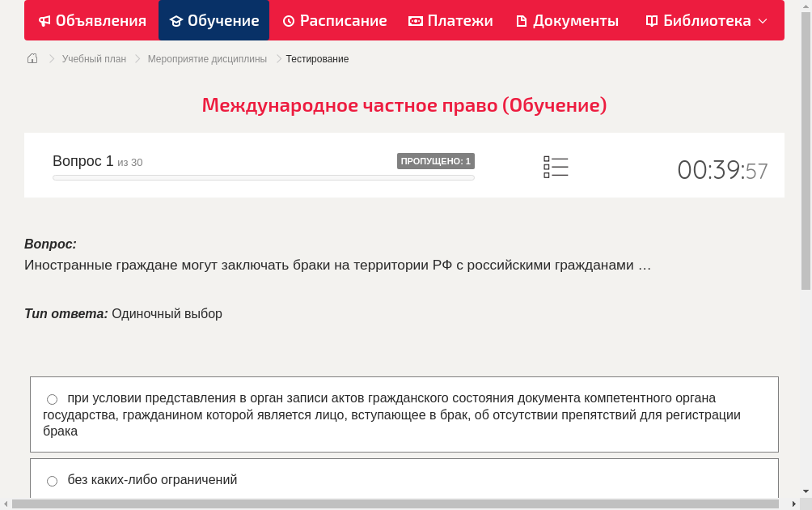812x510 pixels.
Task: Click the clock icon next to Расписание
Action: tap(289, 20)
